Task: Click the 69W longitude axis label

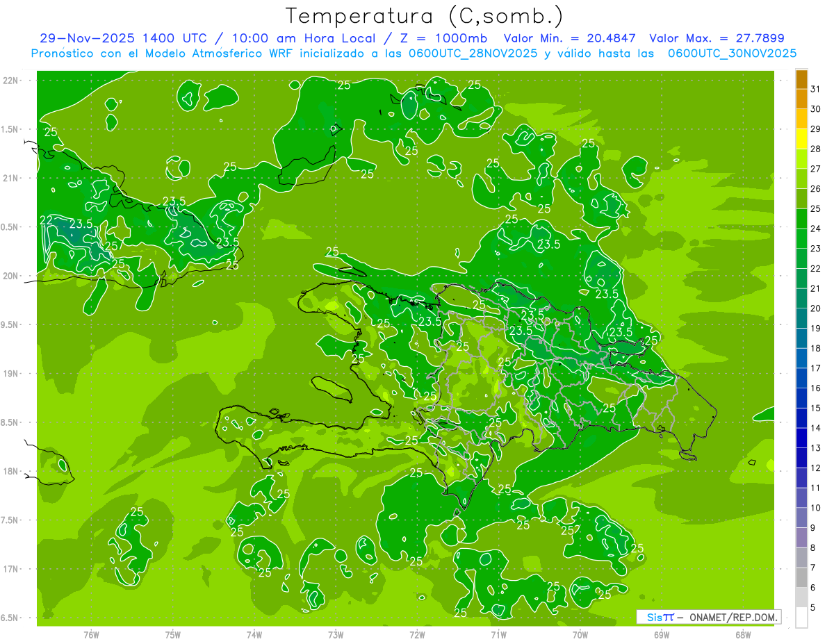Action: click(662, 634)
